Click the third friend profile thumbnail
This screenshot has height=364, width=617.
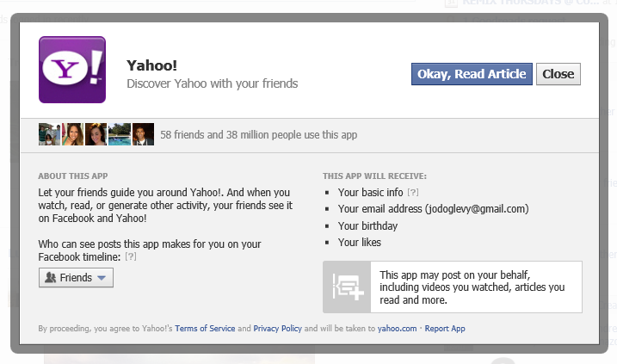[x=96, y=134]
